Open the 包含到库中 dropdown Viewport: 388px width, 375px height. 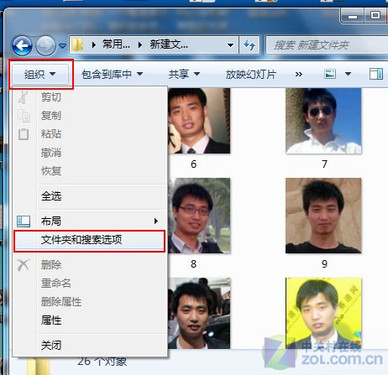(112, 74)
